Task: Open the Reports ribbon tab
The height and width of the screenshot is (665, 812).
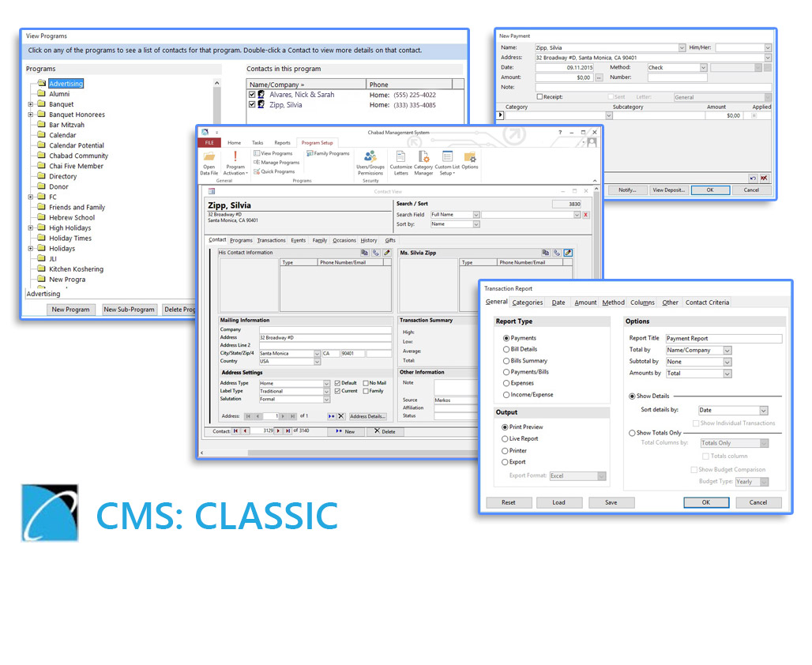Action: click(x=282, y=143)
